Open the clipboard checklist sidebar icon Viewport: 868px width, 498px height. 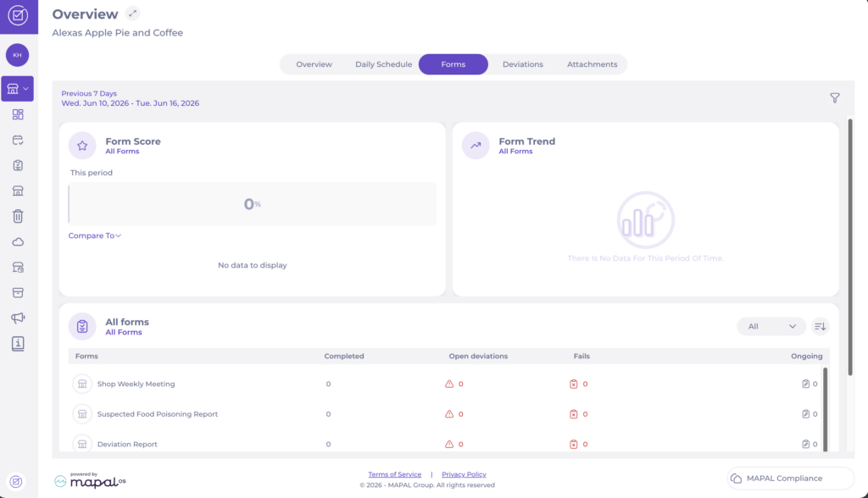pos(18,165)
